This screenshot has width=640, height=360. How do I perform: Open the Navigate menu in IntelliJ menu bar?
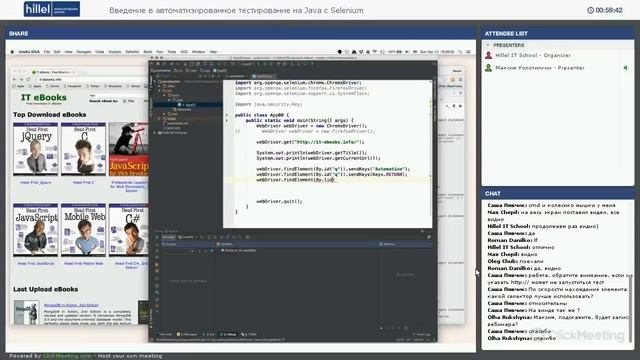[x=84, y=52]
